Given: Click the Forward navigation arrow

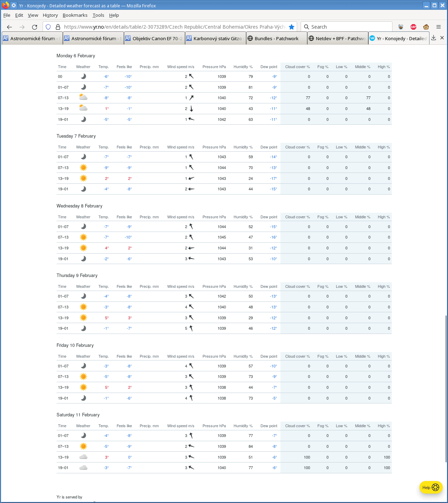Looking at the screenshot, I should coord(22,27).
